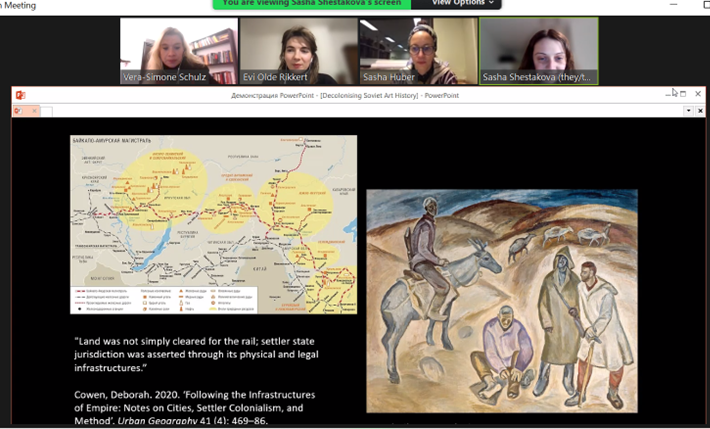
Task: Minimize the Zoom meeting window
Action: click(673, 4)
